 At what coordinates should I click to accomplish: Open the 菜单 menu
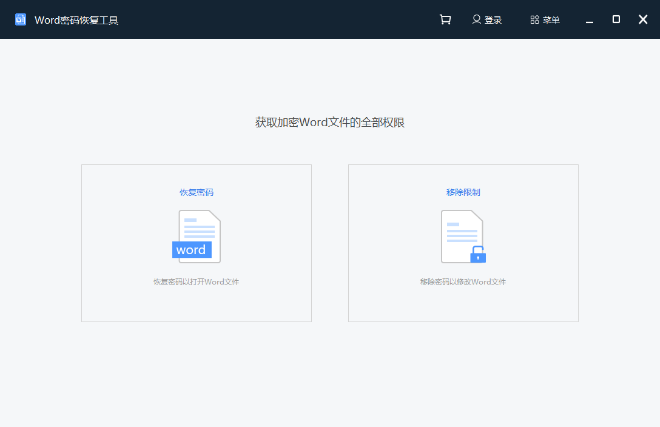point(545,20)
